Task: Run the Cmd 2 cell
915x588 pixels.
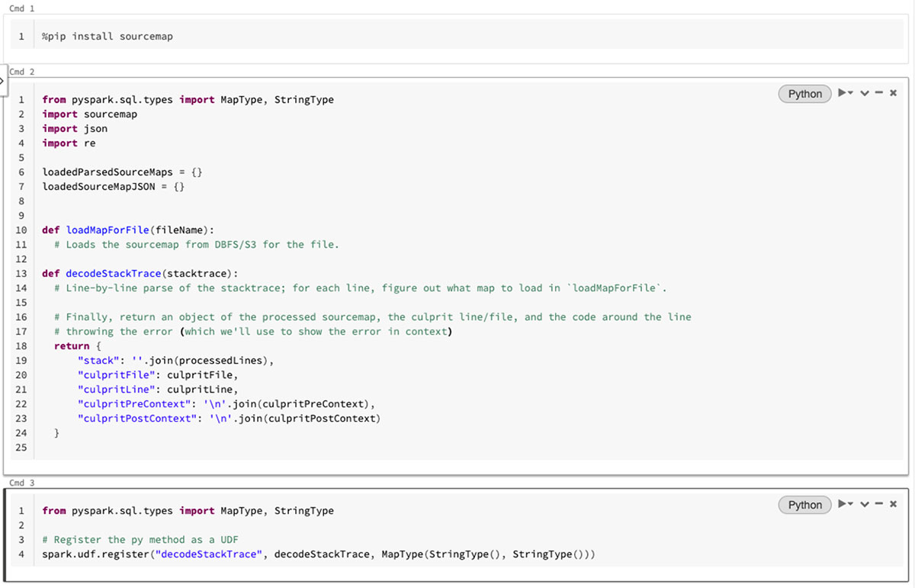Action: click(x=843, y=93)
